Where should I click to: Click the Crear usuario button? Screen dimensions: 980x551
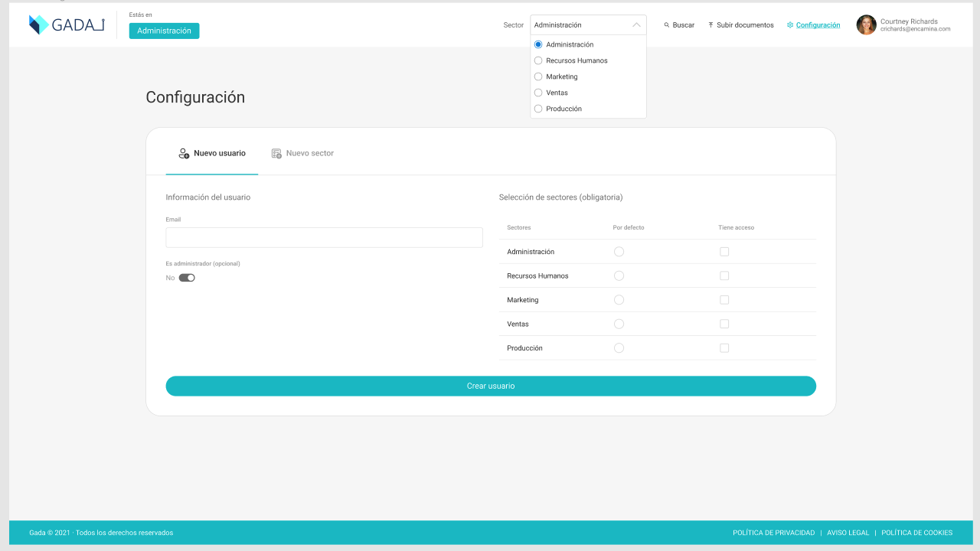(x=491, y=386)
